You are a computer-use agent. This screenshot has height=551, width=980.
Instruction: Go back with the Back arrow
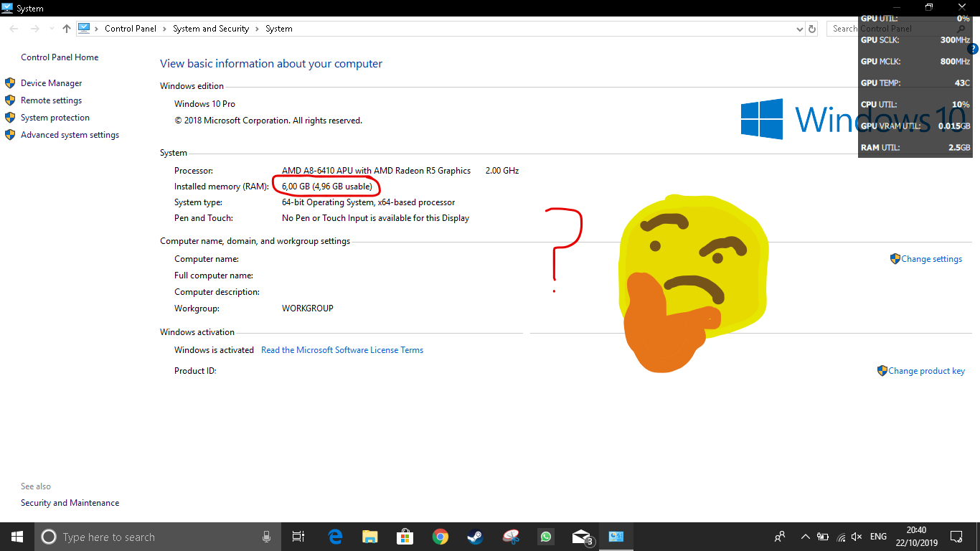[14, 29]
